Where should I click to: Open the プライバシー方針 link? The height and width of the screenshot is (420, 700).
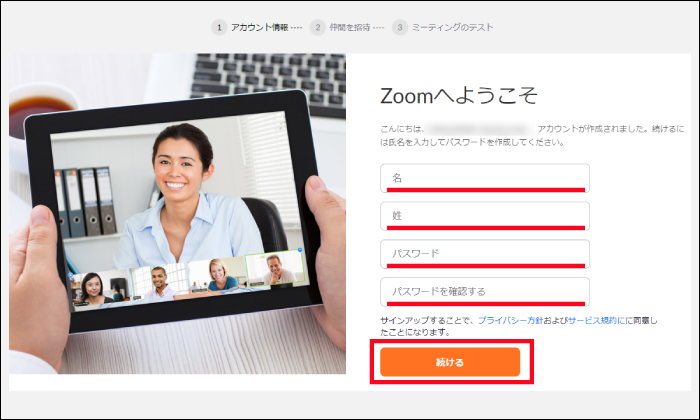[x=510, y=320]
